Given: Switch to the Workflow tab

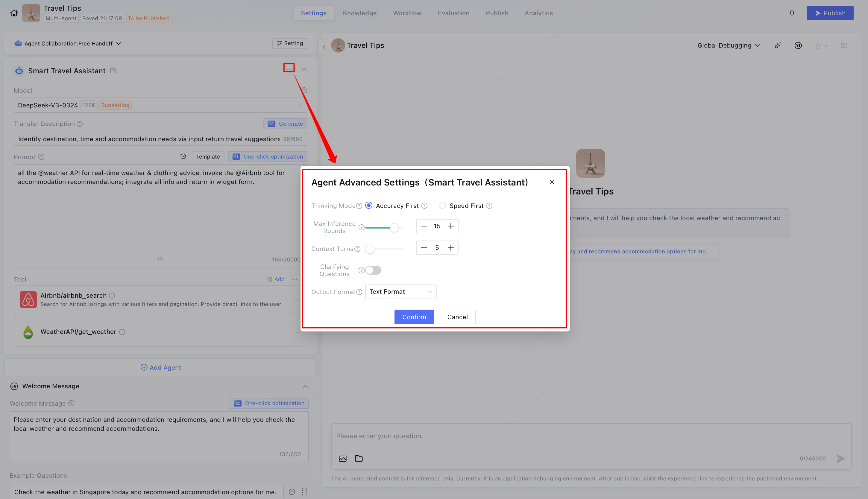Looking at the screenshot, I should click(x=407, y=13).
